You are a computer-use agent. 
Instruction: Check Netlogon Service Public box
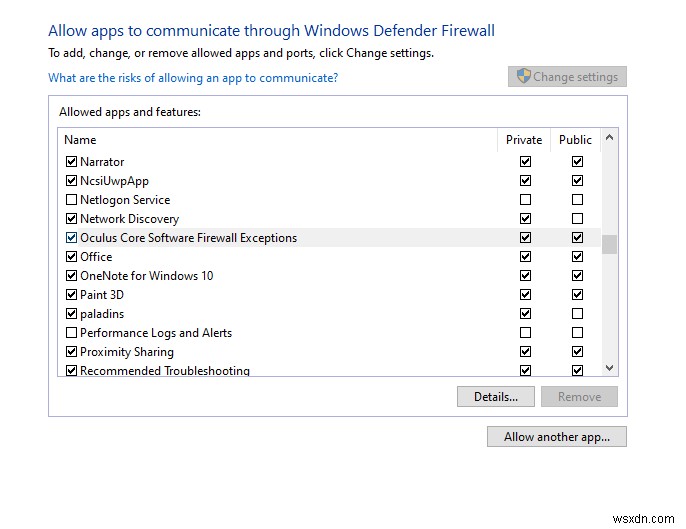coord(578,200)
